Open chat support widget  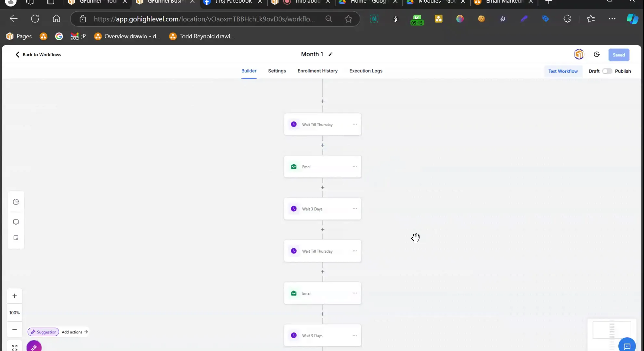point(627,345)
